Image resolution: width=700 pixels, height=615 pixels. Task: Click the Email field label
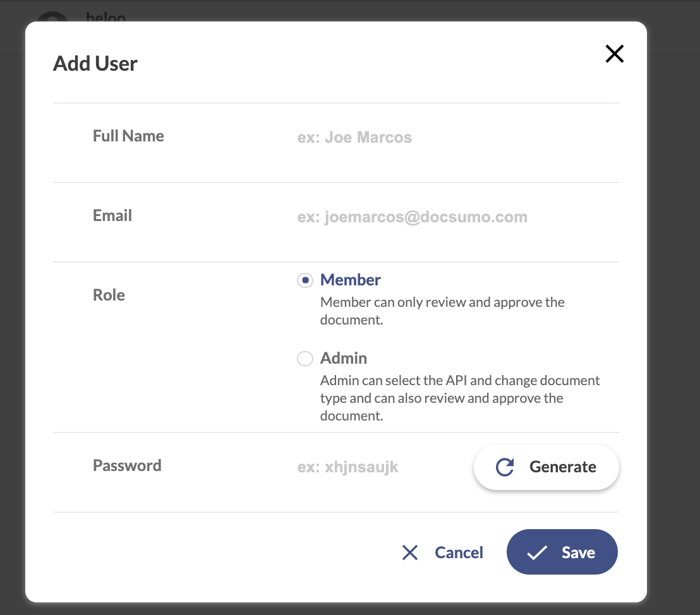pyautogui.click(x=112, y=215)
